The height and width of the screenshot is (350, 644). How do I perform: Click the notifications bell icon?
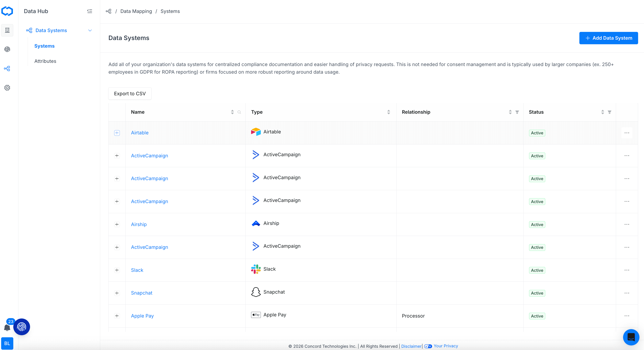[7, 328]
